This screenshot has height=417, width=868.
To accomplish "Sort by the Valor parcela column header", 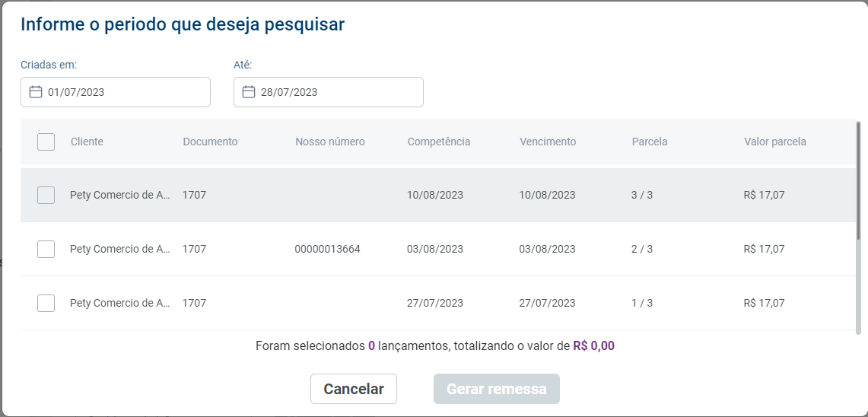I will (x=775, y=142).
